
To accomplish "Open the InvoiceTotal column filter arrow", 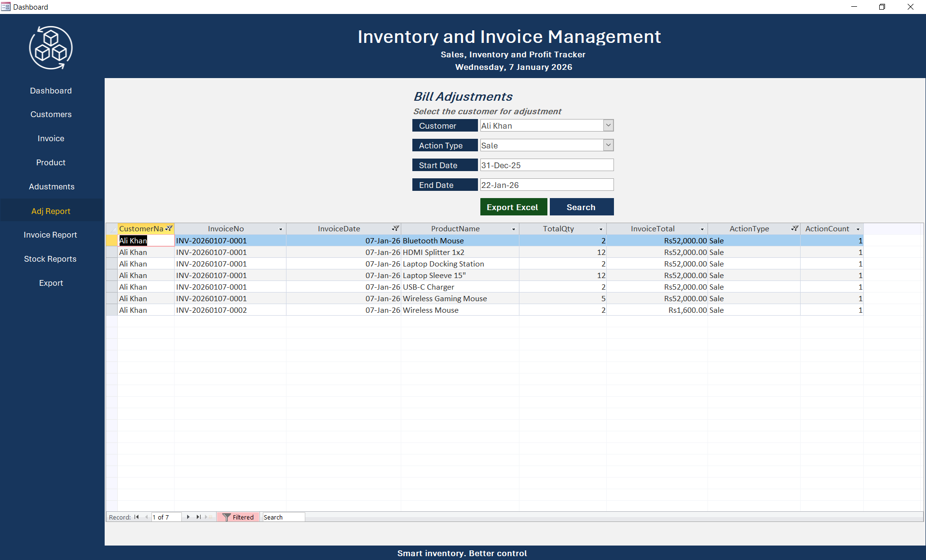I will (x=702, y=229).
